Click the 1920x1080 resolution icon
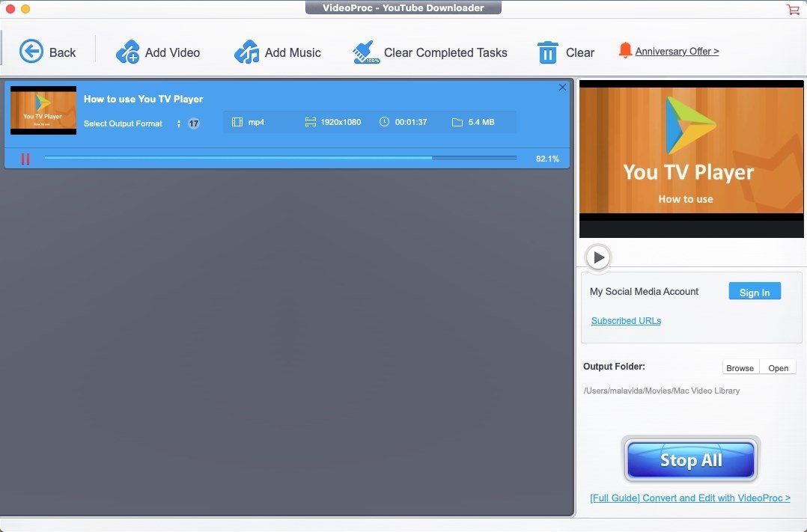Screen dimensions: 807x532 [x=311, y=122]
